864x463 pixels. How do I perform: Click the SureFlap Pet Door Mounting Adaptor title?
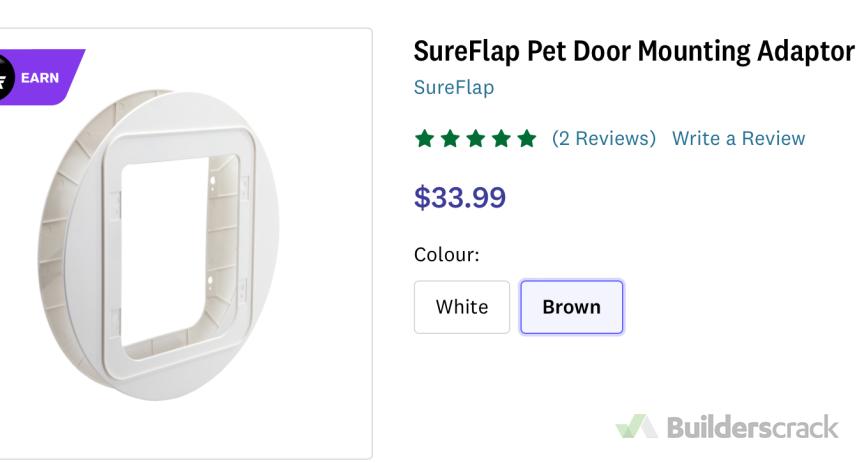coord(634,52)
